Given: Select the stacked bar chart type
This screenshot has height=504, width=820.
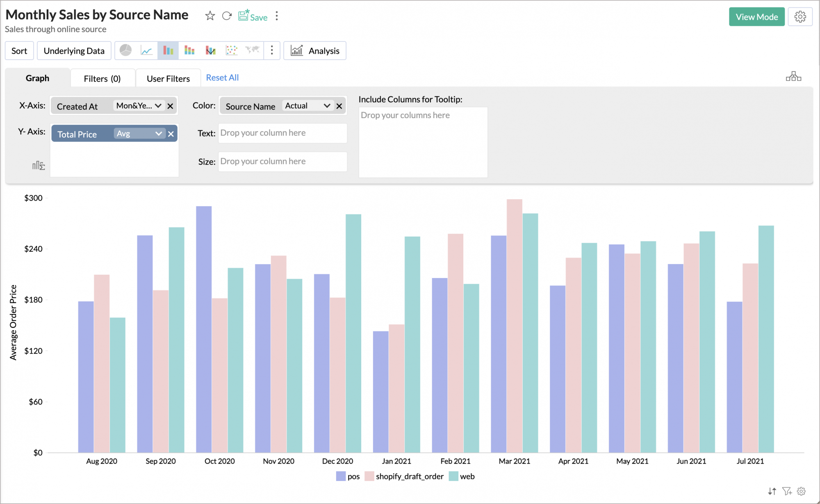Looking at the screenshot, I should (x=189, y=50).
